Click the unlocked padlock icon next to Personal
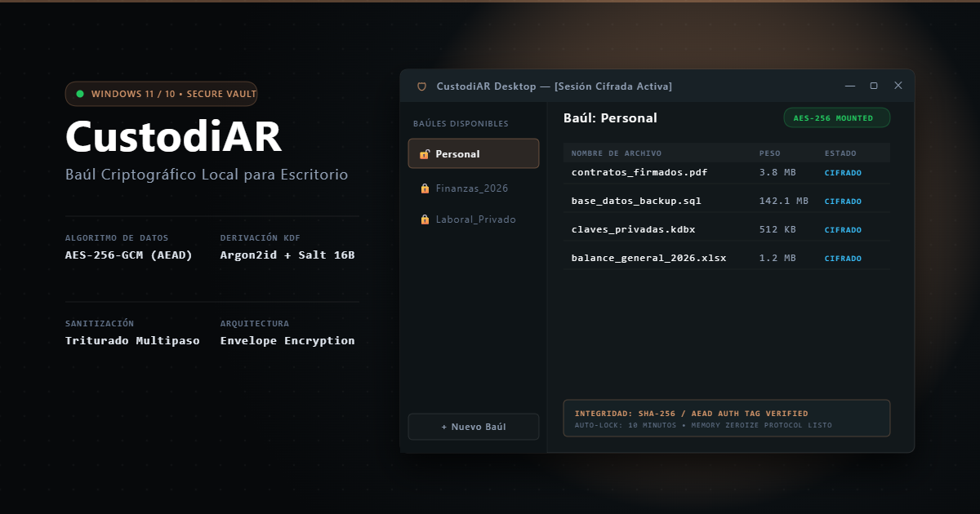This screenshot has width=980, height=514. pyautogui.click(x=425, y=154)
